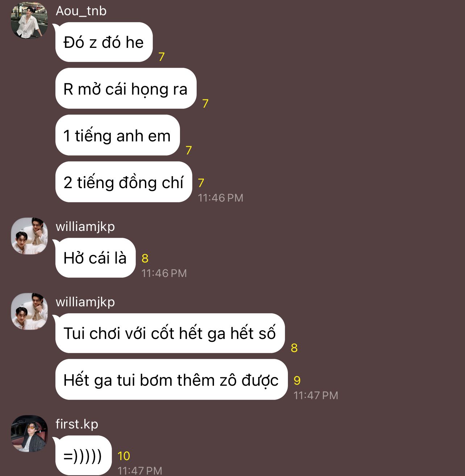The image size is (465, 476).
Task: Open read count 9 beside 'Hết ga tui bơm' message
Action: [297, 380]
